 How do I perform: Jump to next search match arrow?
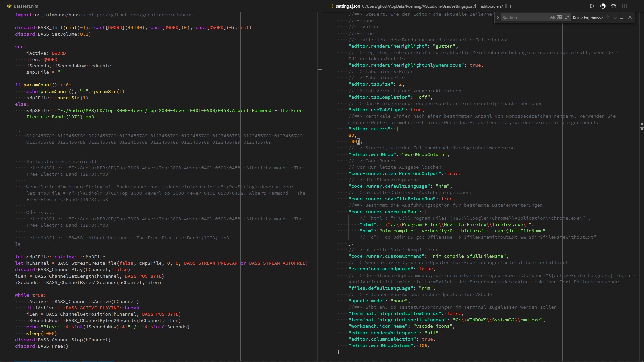[614, 17]
